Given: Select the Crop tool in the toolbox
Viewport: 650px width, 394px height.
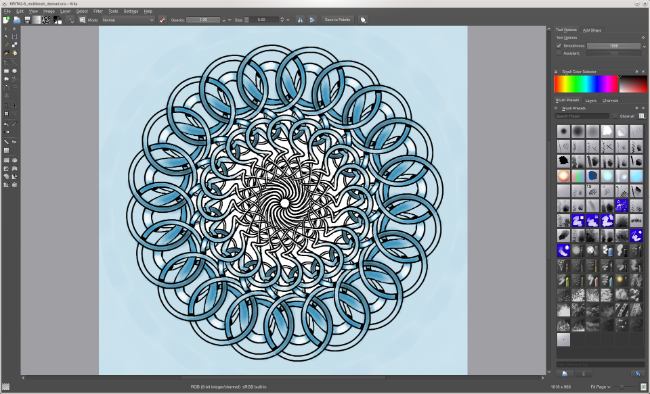Looking at the screenshot, I should click(x=6, y=105).
